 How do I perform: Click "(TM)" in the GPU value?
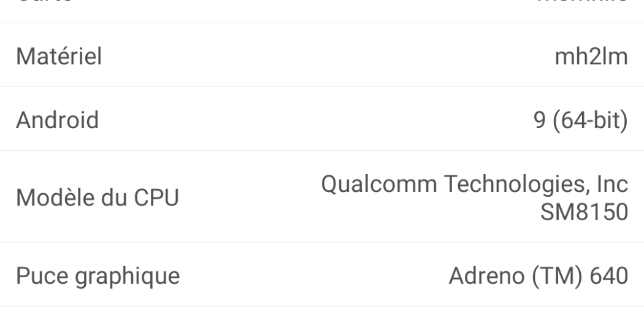point(546,275)
